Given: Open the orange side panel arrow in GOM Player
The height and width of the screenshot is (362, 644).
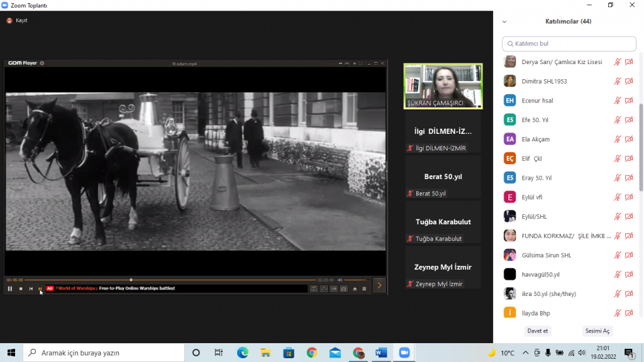Looking at the screenshot, I should pyautogui.click(x=379, y=285).
